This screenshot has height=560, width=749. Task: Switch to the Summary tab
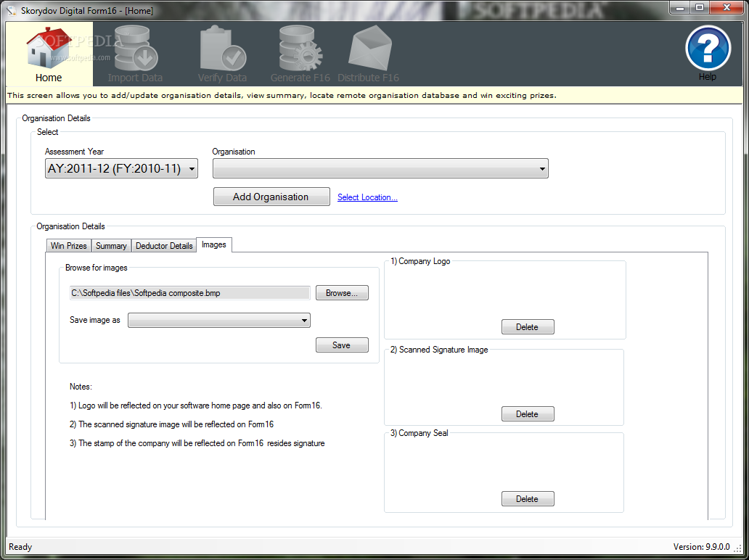click(x=111, y=246)
